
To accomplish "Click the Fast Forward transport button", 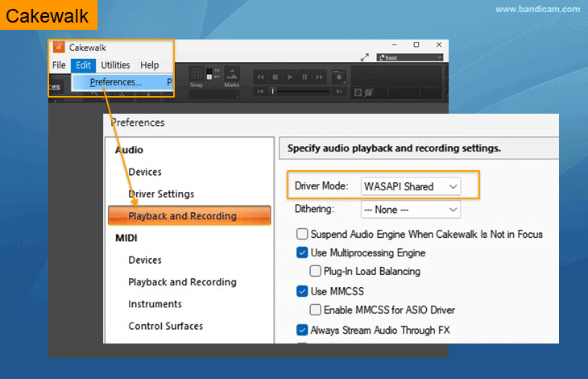I will (320, 77).
